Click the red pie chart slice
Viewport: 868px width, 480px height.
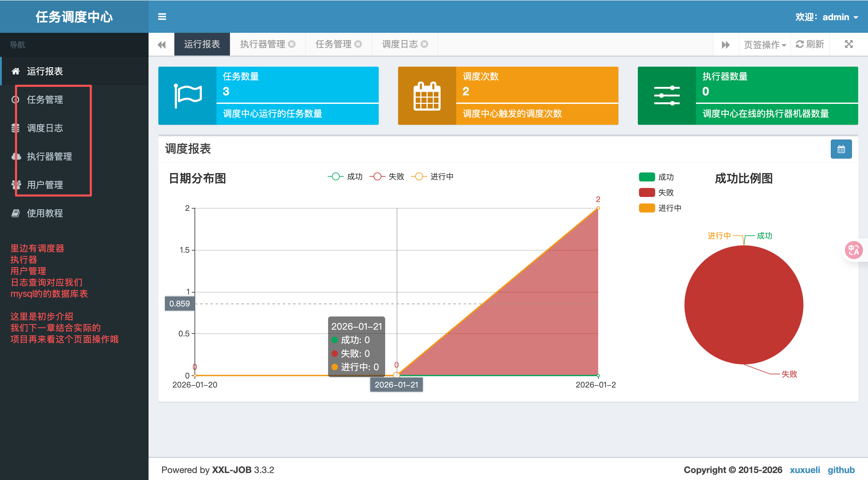[743, 305]
